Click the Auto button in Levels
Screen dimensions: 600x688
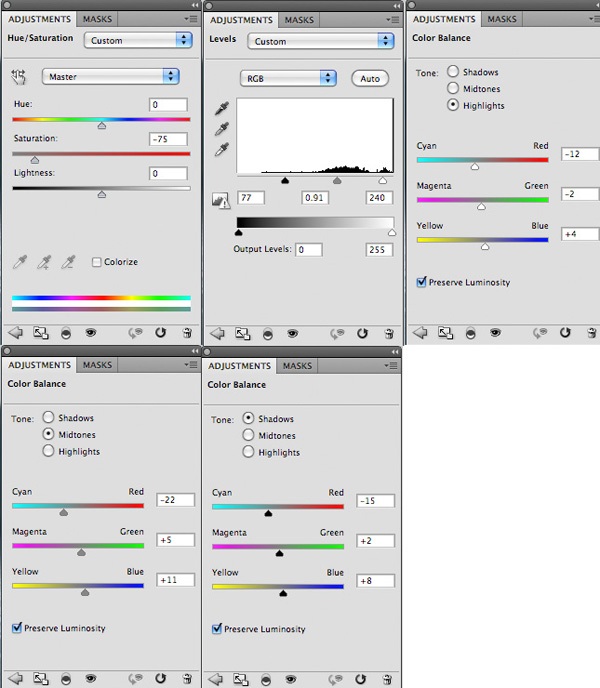coord(370,79)
